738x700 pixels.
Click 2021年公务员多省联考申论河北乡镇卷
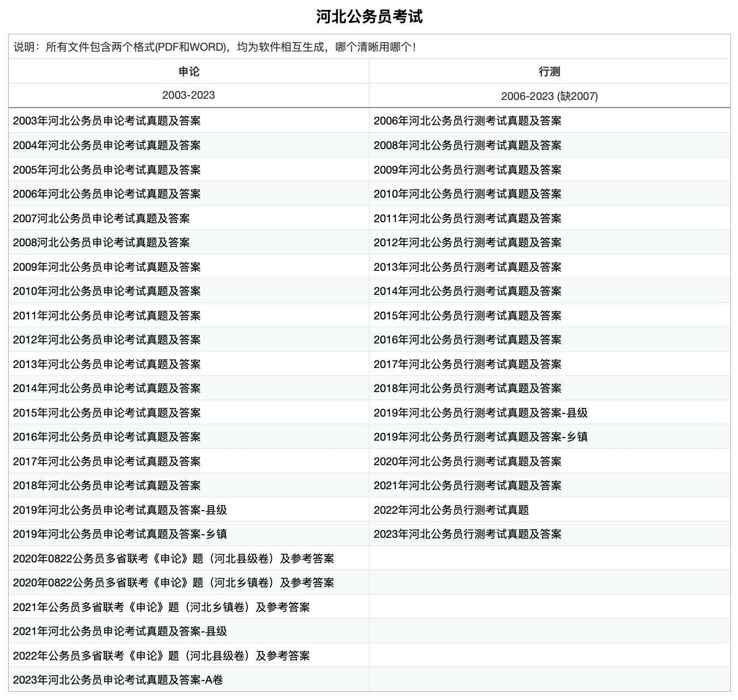pos(161,607)
